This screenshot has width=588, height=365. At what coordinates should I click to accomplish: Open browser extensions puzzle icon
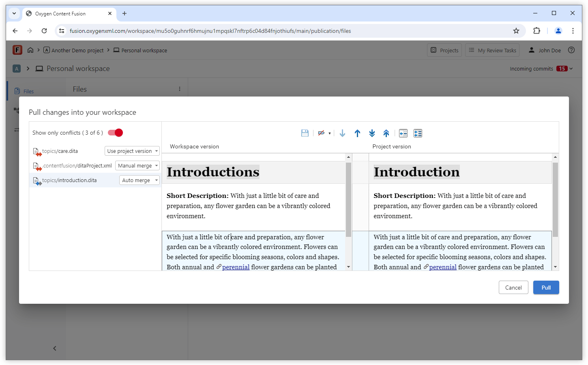coord(536,31)
